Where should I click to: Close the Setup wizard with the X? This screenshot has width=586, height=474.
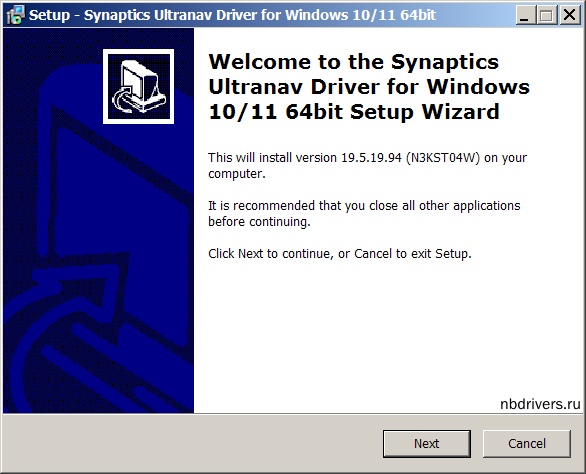(569, 15)
